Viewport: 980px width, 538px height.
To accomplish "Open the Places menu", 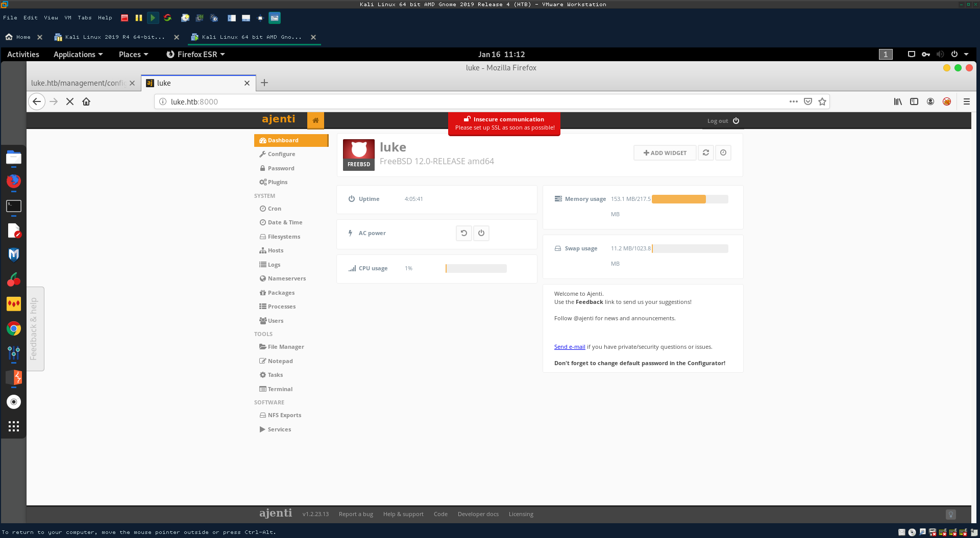I will point(133,55).
